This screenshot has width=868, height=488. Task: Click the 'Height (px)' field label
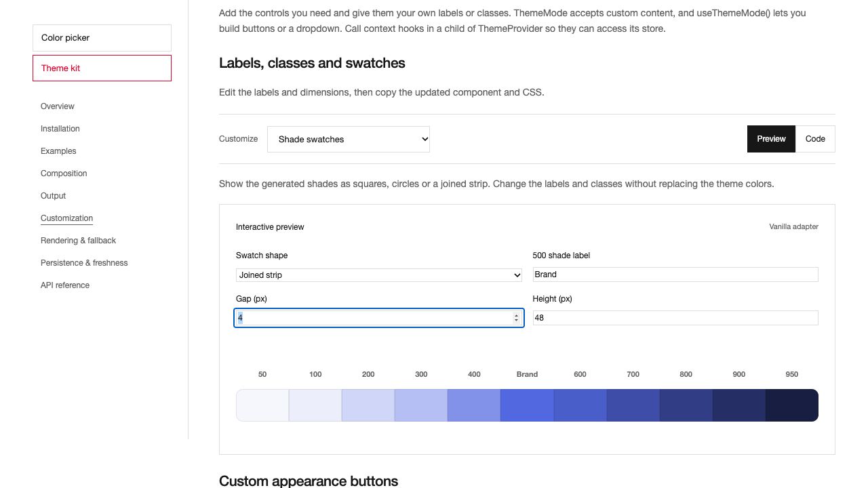click(553, 299)
